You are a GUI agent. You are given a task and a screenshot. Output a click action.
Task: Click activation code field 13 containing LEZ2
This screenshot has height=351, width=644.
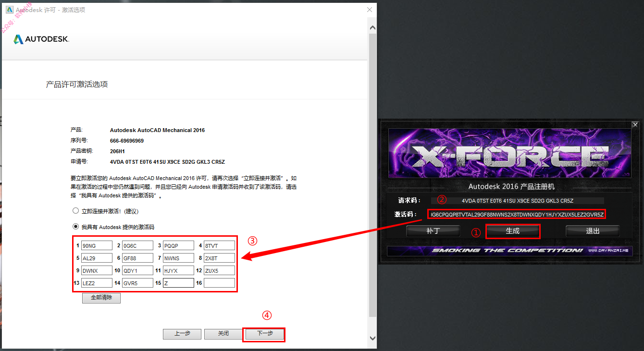[x=97, y=283]
